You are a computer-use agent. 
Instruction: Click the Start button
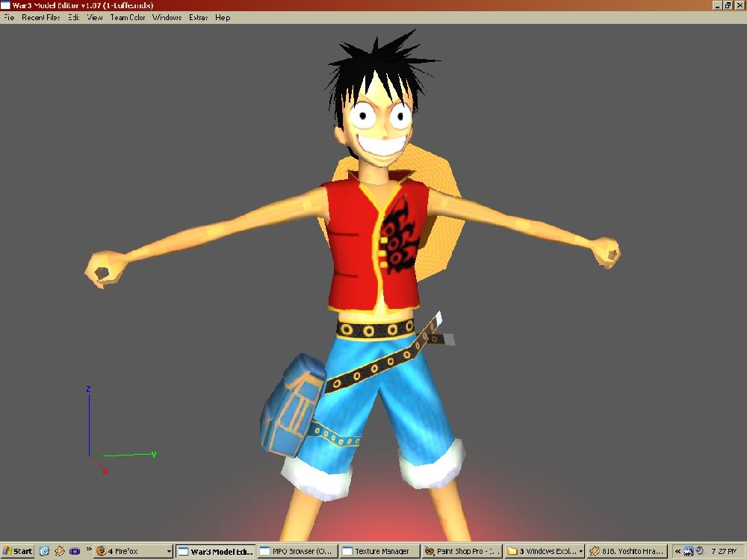18,552
